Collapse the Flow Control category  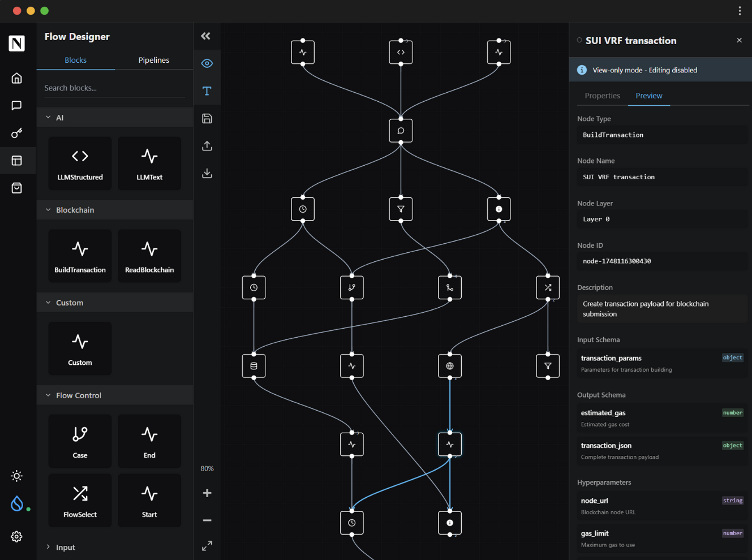(115, 395)
